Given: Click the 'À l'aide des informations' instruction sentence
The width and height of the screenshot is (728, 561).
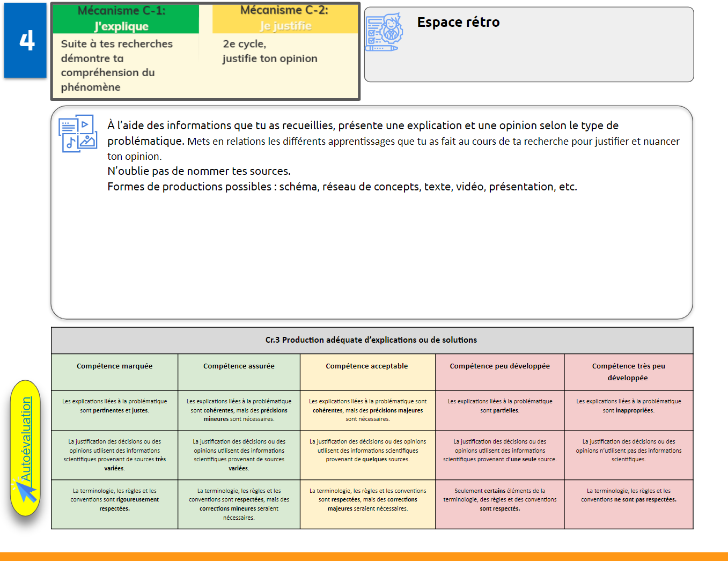Looking at the screenshot, I should coord(393,141).
